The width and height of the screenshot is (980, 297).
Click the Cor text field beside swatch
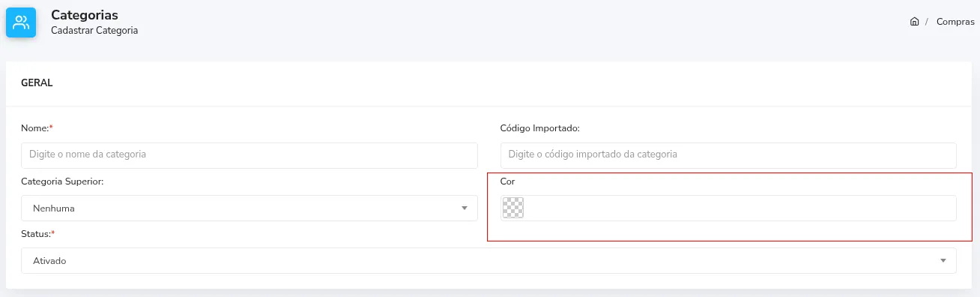(740, 208)
